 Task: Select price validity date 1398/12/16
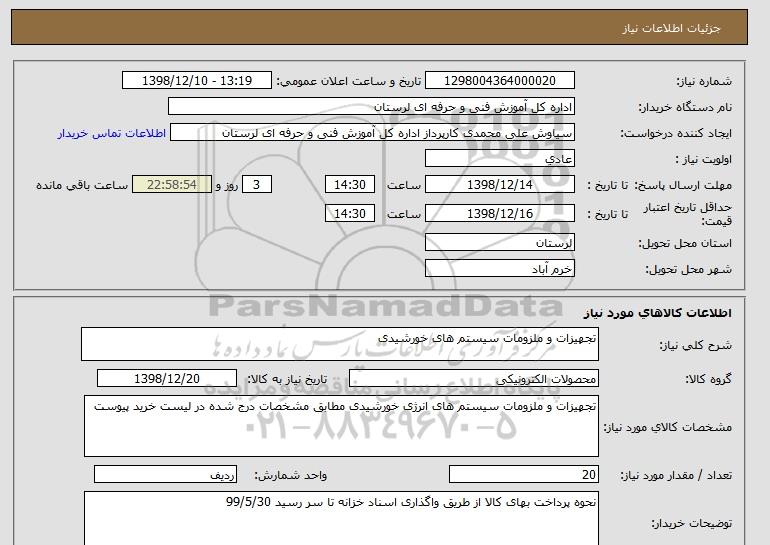coord(499,214)
